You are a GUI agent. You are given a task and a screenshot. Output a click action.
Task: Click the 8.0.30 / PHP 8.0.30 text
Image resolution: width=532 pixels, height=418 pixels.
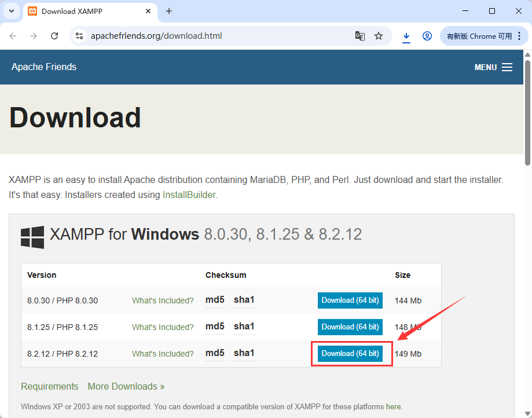tap(63, 300)
